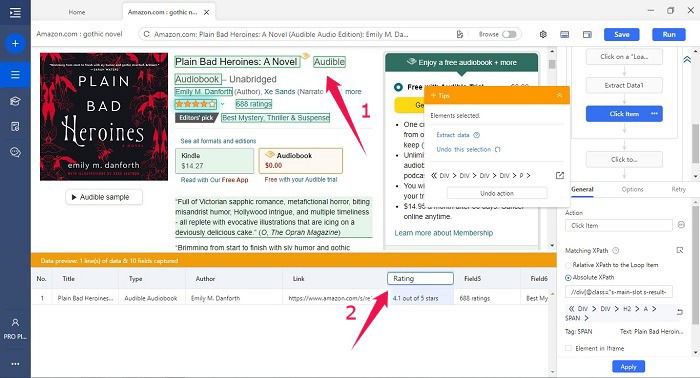Select the Absolute XPath radio button
Screen dimensions: 700x378
[x=568, y=278]
